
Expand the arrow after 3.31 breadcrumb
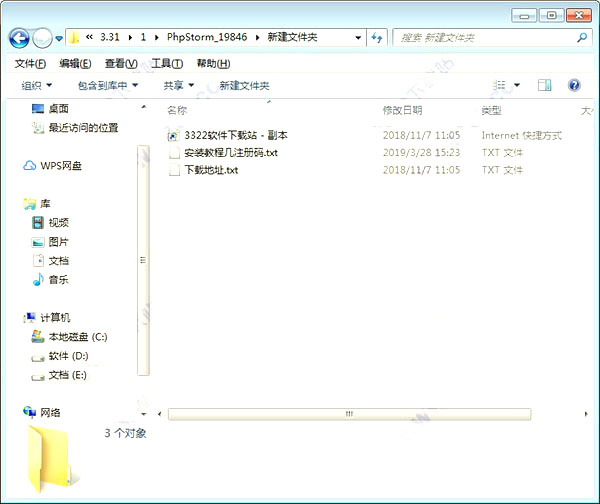(x=130, y=38)
